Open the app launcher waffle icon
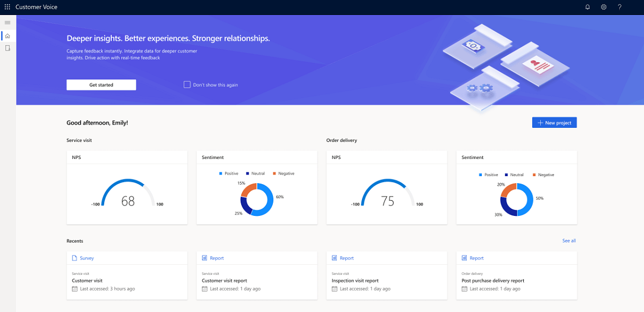The image size is (644, 312). pyautogui.click(x=7, y=7)
